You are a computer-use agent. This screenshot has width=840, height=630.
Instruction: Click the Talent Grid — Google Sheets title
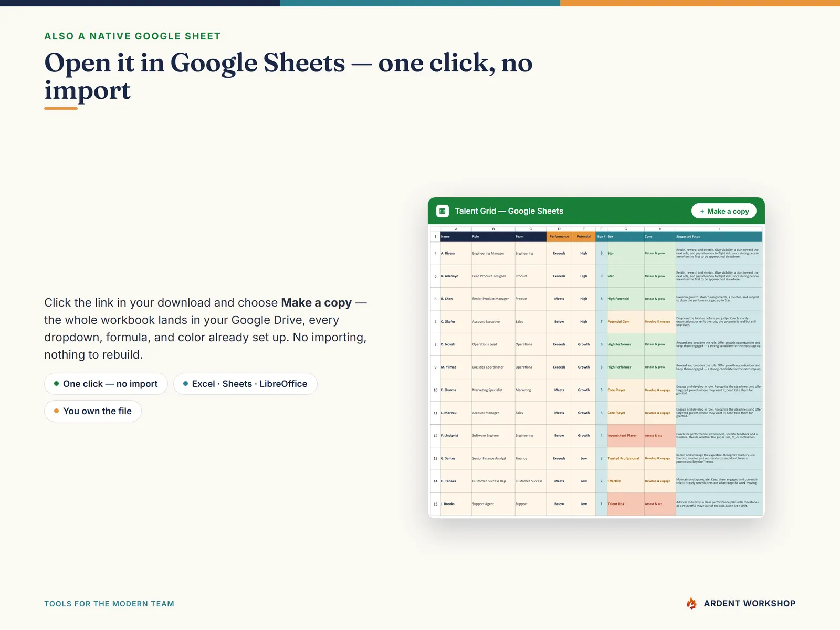(509, 211)
